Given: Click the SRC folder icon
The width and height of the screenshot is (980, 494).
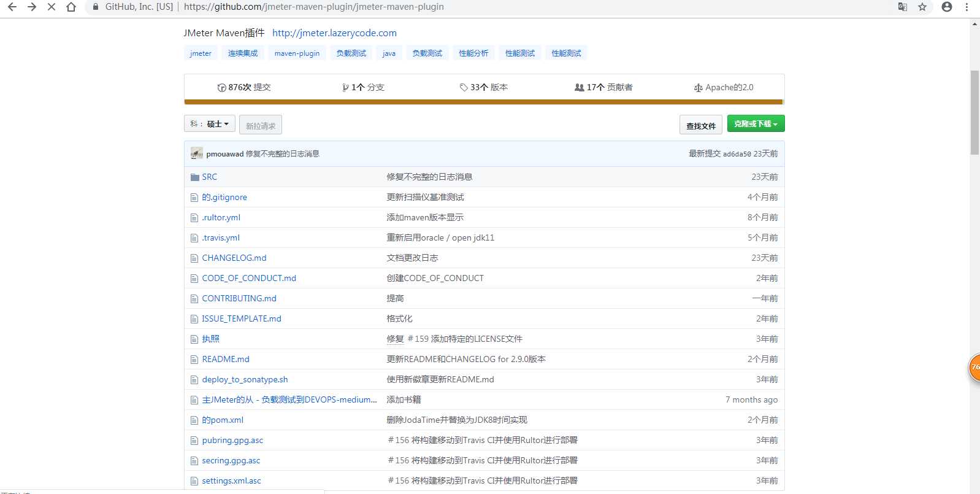Looking at the screenshot, I should 195,177.
